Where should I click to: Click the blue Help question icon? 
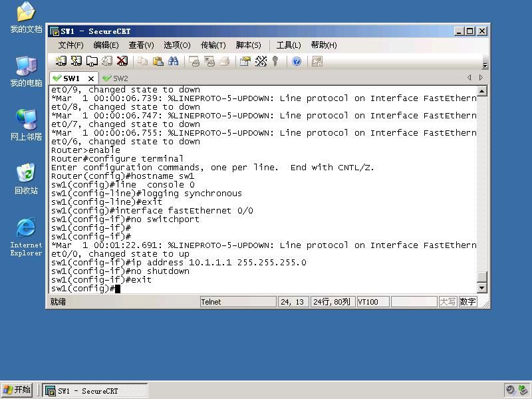pos(297,61)
